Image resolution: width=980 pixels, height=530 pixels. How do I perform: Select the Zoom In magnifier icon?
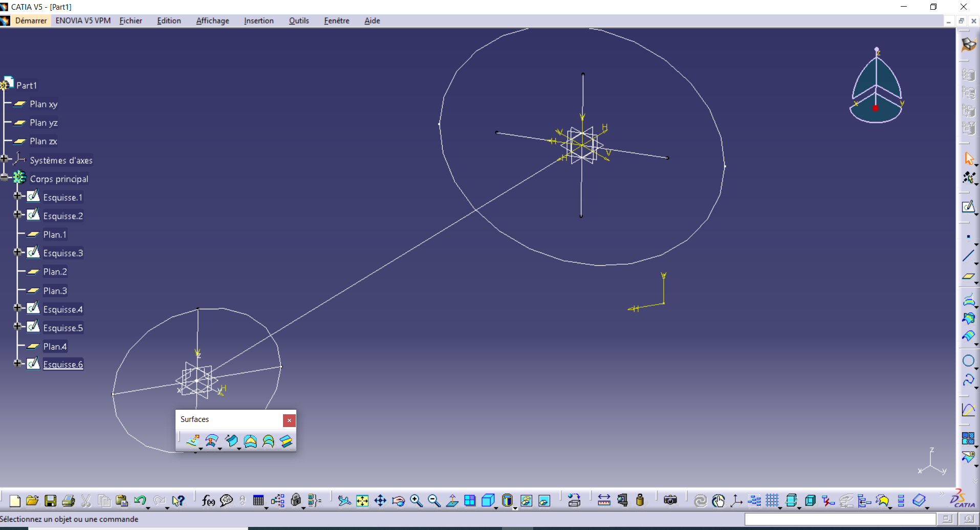click(416, 500)
